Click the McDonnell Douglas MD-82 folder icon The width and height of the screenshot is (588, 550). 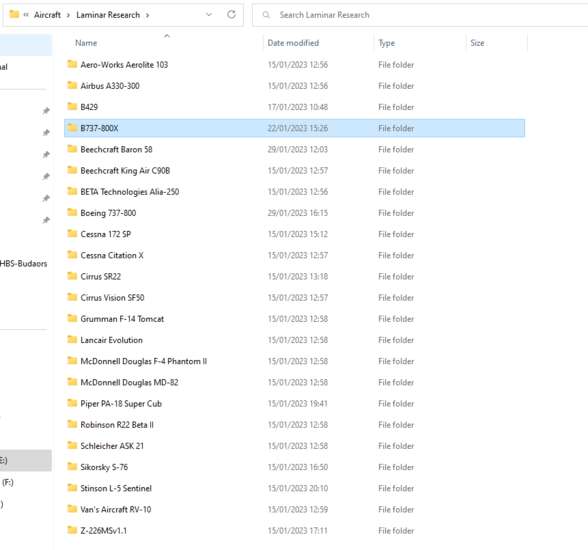click(x=72, y=382)
